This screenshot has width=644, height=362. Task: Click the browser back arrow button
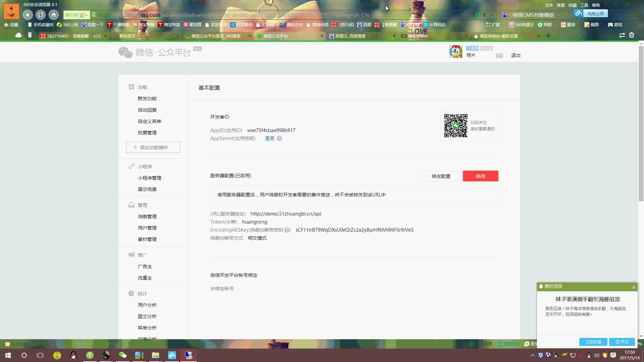point(28,15)
